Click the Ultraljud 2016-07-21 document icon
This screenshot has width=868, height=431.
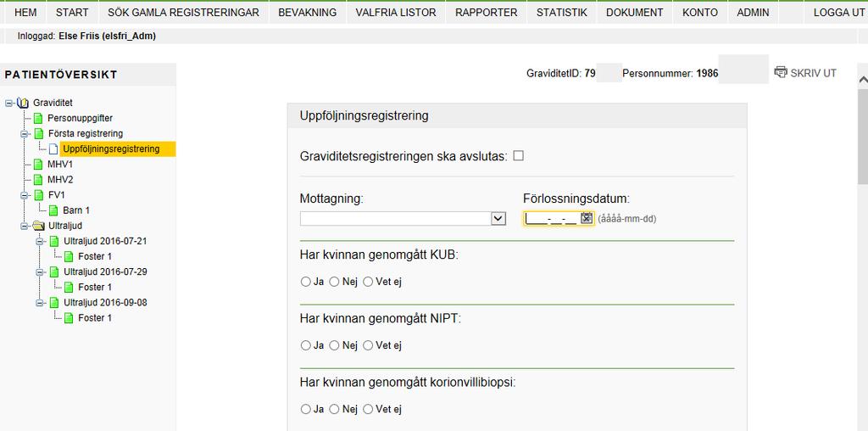tap(53, 242)
